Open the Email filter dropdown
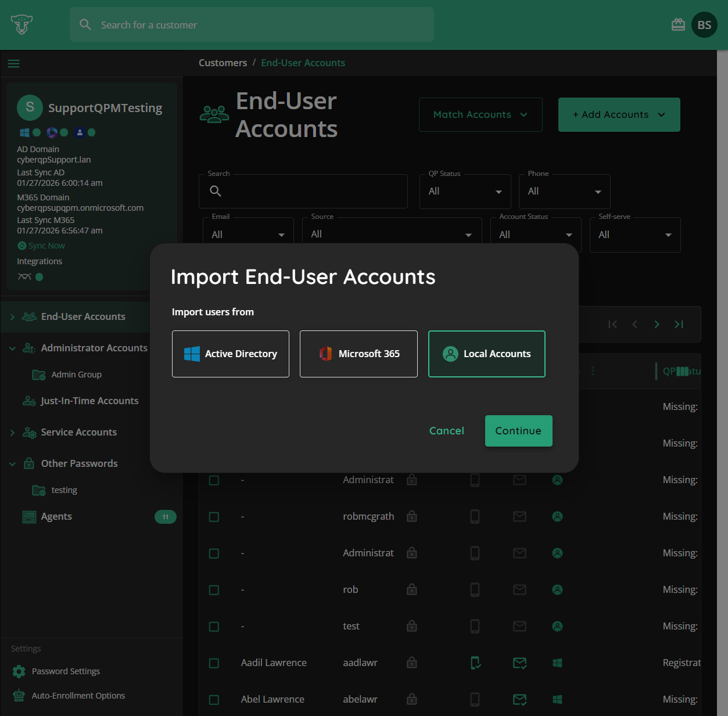Viewport: 728px width, 716px height. (248, 235)
